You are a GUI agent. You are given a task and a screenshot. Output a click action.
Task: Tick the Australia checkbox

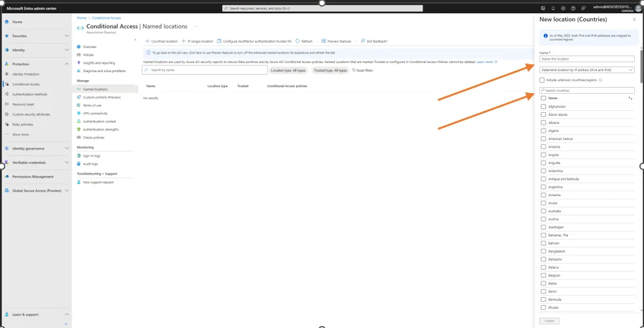pyautogui.click(x=543, y=211)
